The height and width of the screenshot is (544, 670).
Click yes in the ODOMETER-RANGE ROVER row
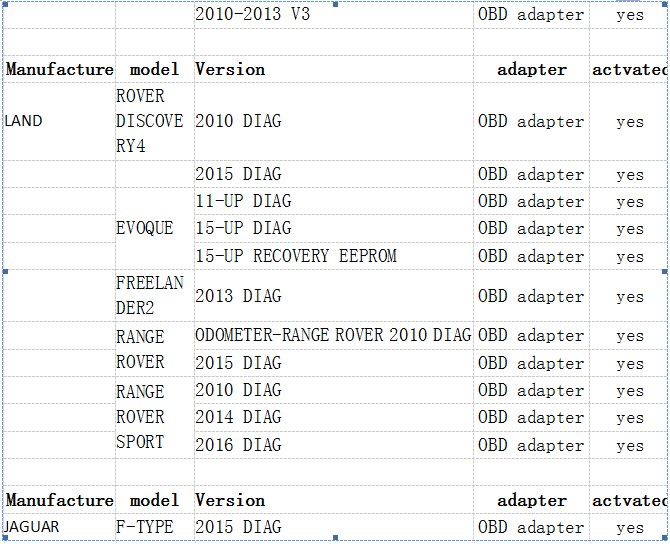pyautogui.click(x=630, y=336)
